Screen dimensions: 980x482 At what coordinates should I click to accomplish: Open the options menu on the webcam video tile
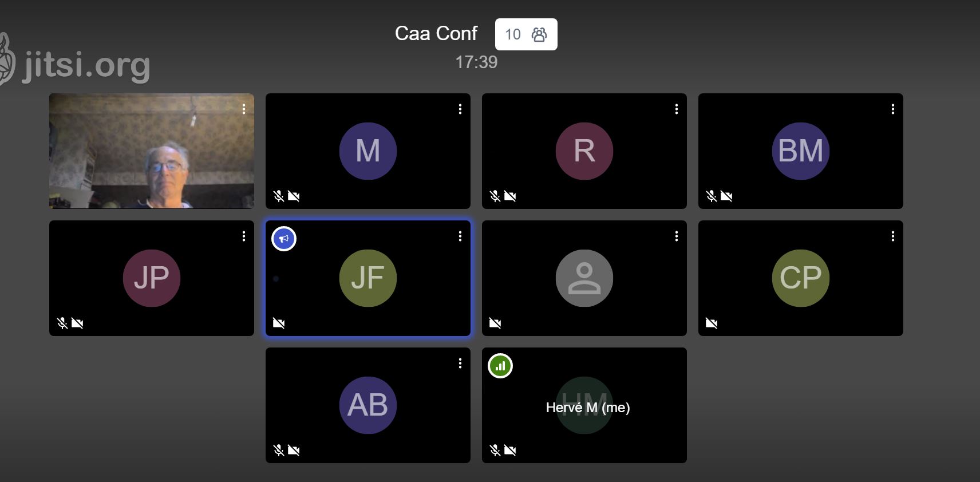click(x=244, y=109)
